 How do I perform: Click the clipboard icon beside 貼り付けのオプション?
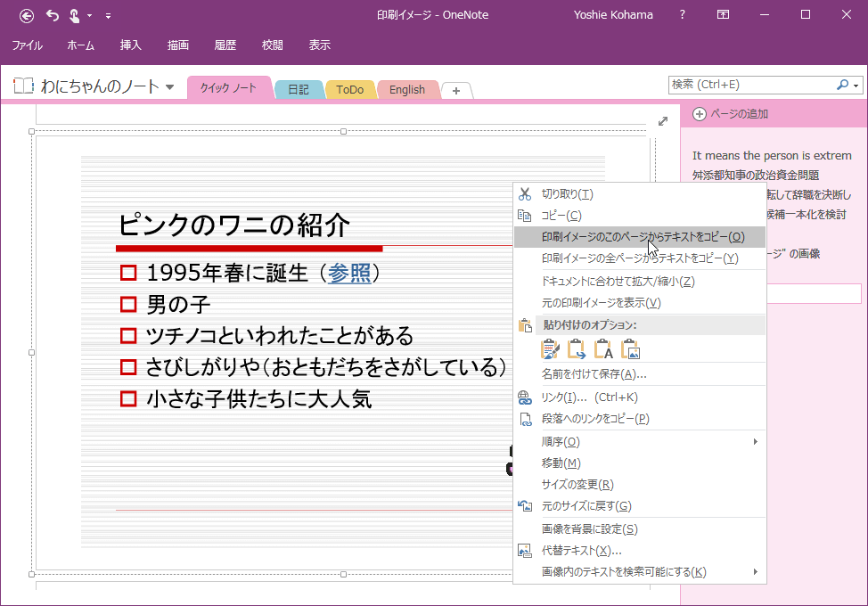[524, 325]
